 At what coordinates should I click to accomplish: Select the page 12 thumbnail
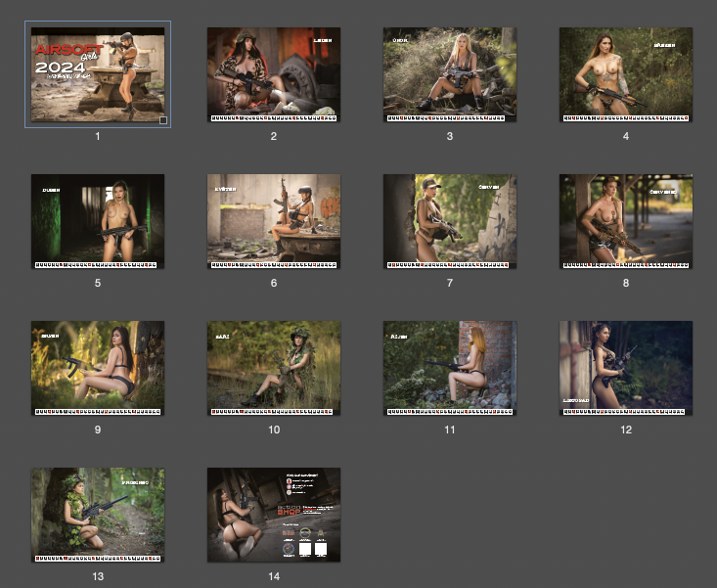(626, 368)
